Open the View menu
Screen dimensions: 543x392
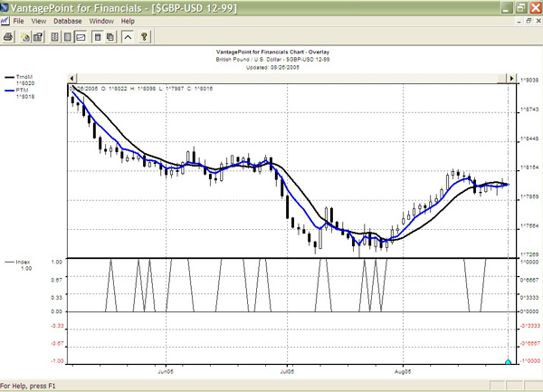(x=38, y=21)
